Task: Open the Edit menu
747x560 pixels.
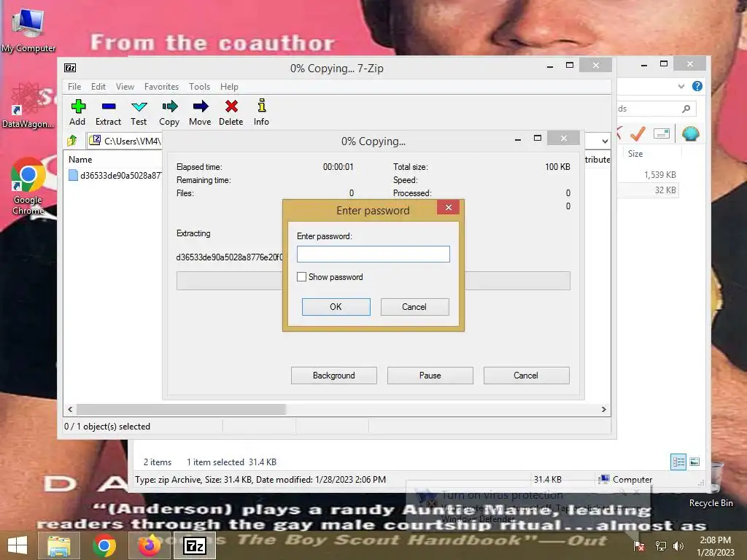Action: click(98, 87)
